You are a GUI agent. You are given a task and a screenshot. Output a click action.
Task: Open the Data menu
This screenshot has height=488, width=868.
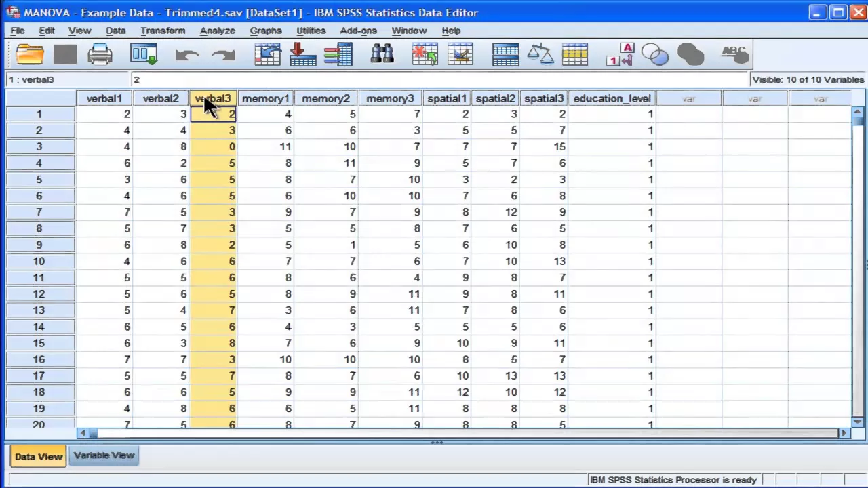pyautogui.click(x=116, y=30)
